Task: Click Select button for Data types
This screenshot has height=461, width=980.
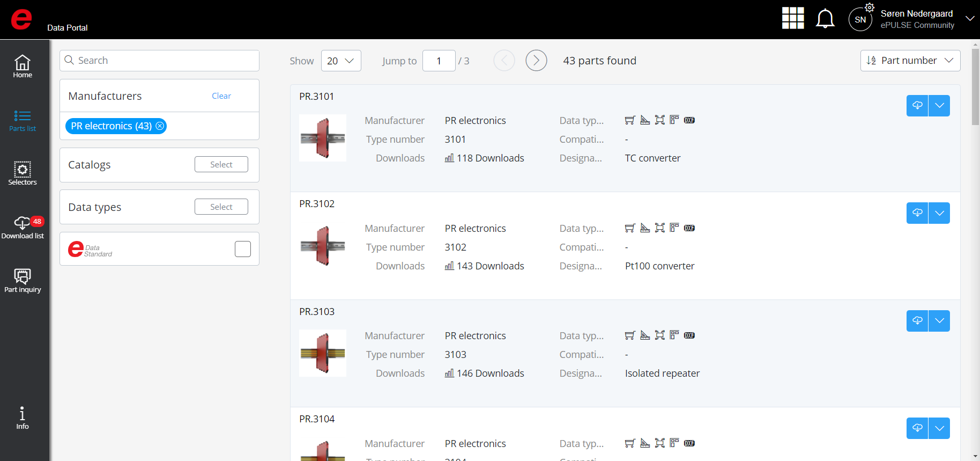Action: pos(221,207)
